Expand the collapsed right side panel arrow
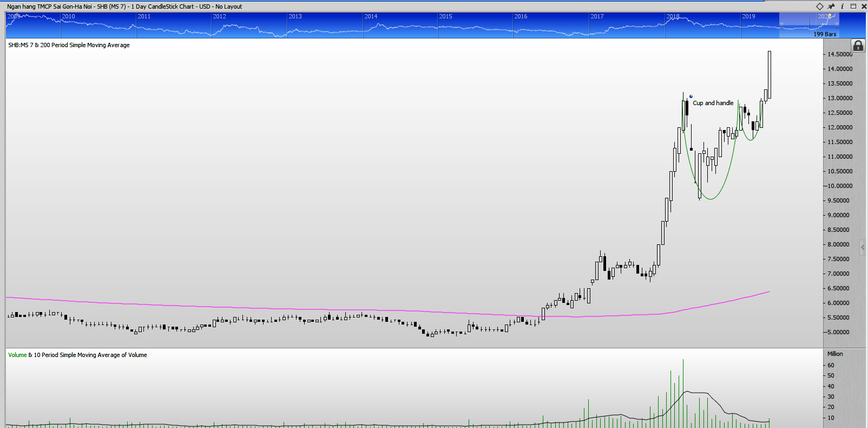The height and width of the screenshot is (428, 868). coord(863,248)
